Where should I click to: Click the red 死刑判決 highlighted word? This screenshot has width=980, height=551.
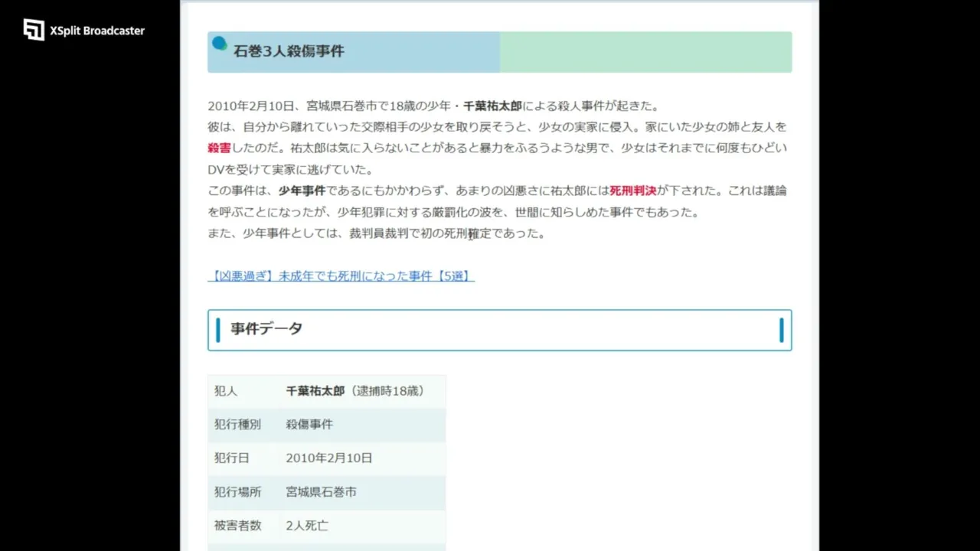click(633, 191)
